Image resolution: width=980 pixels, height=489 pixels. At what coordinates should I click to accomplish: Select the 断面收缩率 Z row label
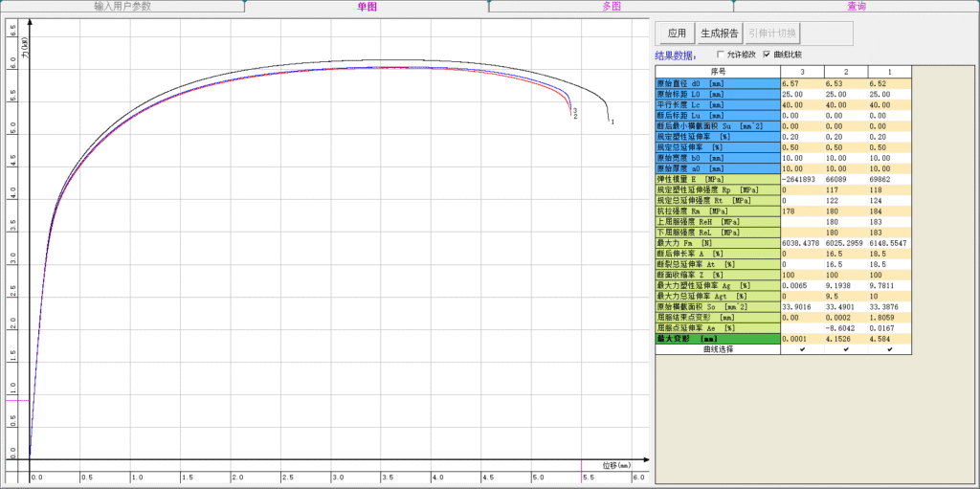(718, 276)
